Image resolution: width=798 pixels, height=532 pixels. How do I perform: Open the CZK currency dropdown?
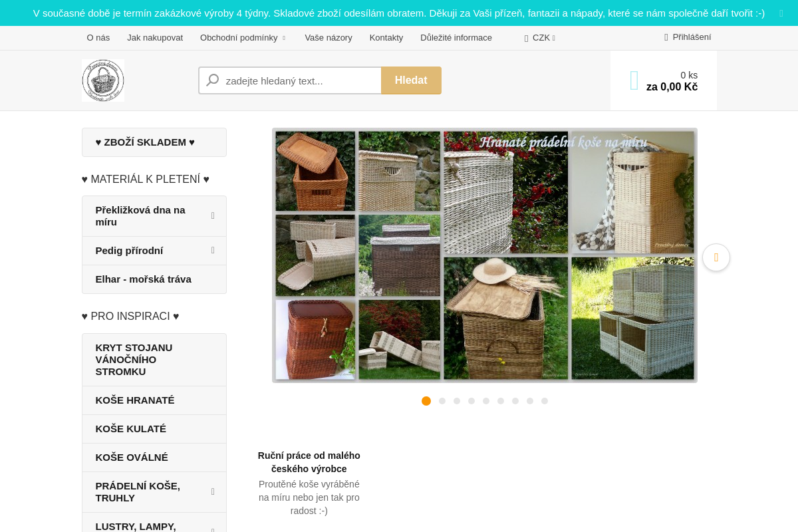540,38
